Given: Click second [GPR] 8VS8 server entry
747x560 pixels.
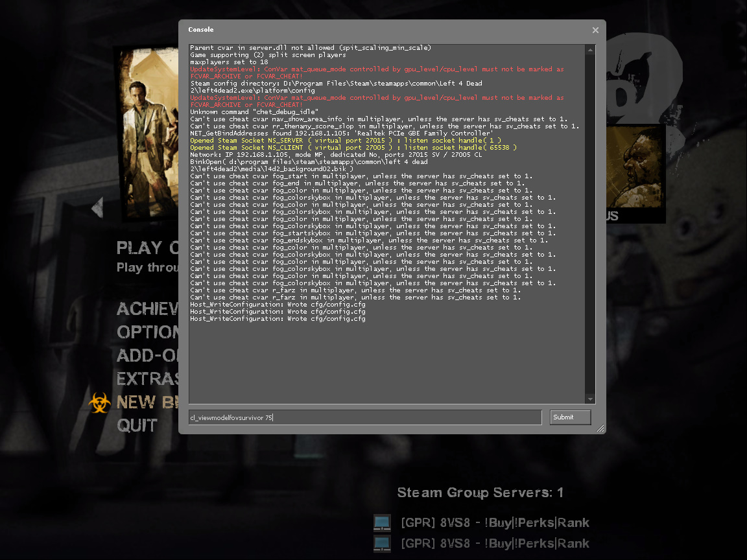Looking at the screenshot, I should click(495, 543).
